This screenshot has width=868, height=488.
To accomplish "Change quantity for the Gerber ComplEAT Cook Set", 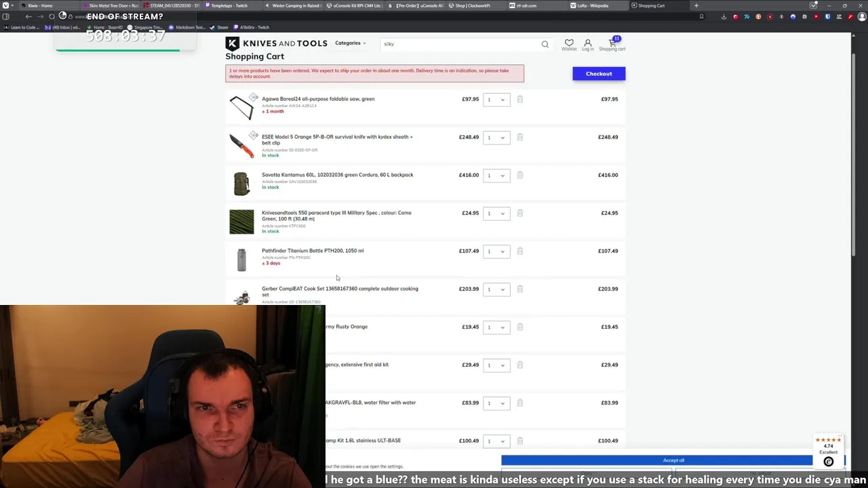I will click(496, 289).
